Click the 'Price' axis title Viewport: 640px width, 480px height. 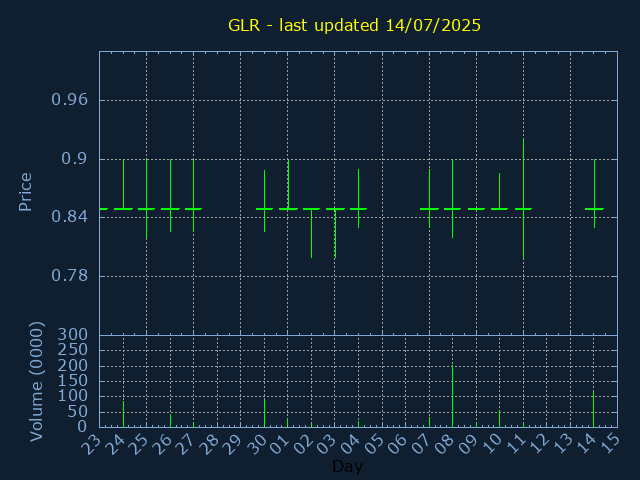coord(25,192)
